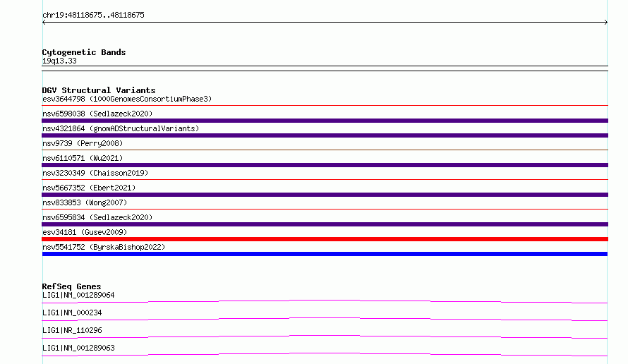Screen dimensions: 628x364
Task: Select the nsv5667352 (Ebert2021) label
Action: [89, 188]
